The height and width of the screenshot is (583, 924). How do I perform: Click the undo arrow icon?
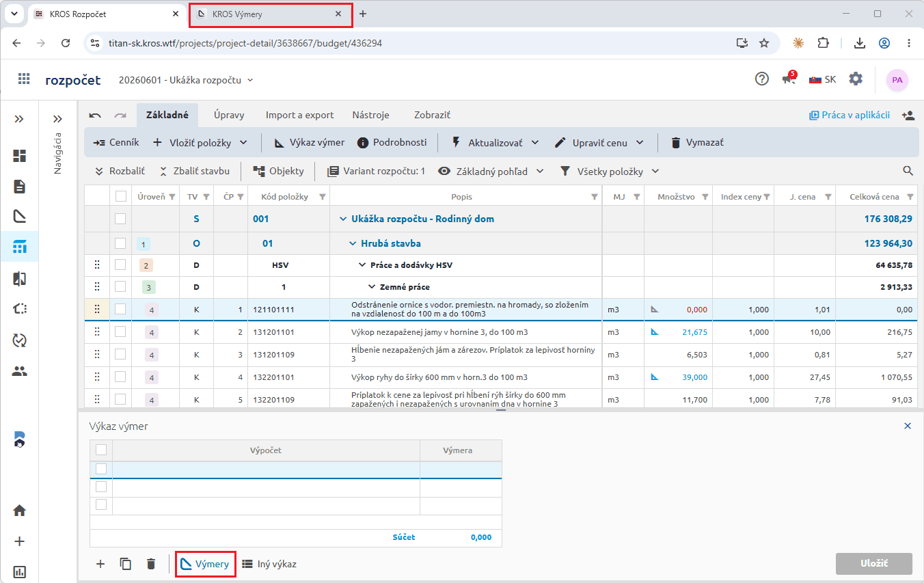[96, 116]
